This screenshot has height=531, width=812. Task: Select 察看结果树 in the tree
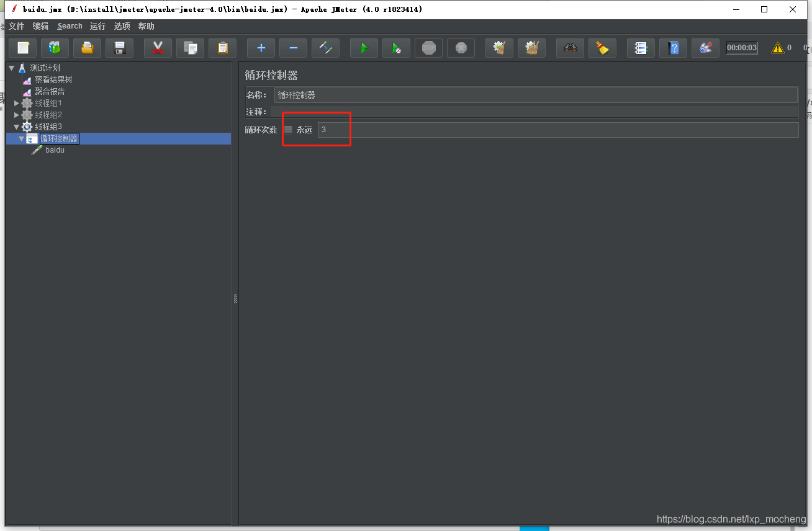pos(53,79)
